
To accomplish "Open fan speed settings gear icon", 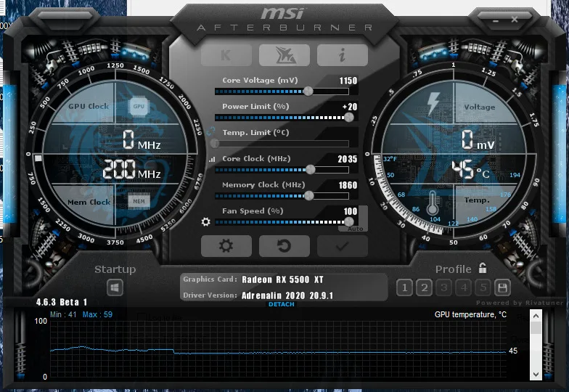I will click(x=206, y=221).
